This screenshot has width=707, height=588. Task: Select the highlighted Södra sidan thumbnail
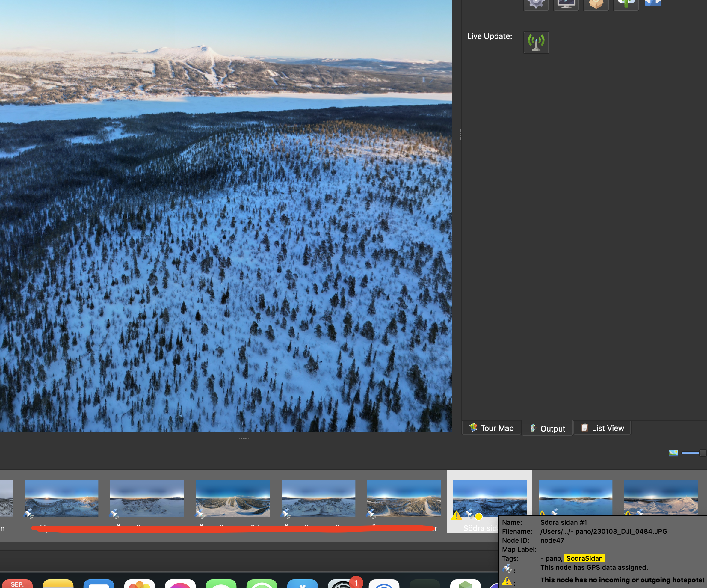(x=490, y=498)
